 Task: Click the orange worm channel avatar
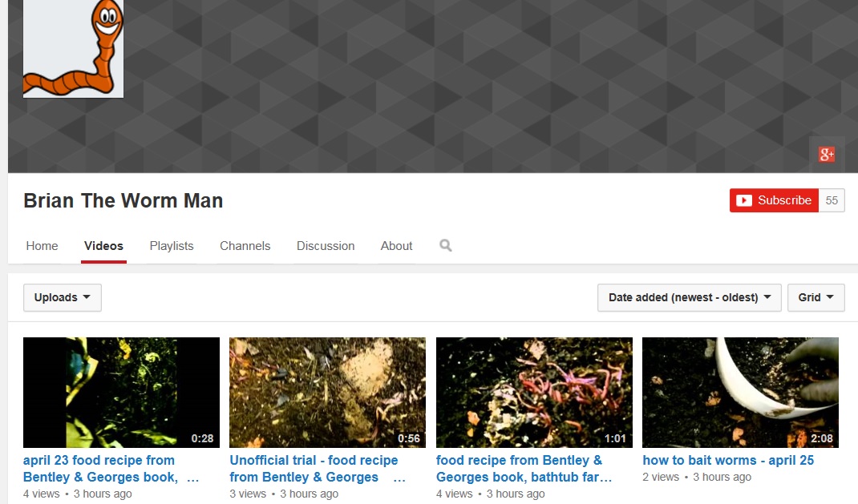73,48
